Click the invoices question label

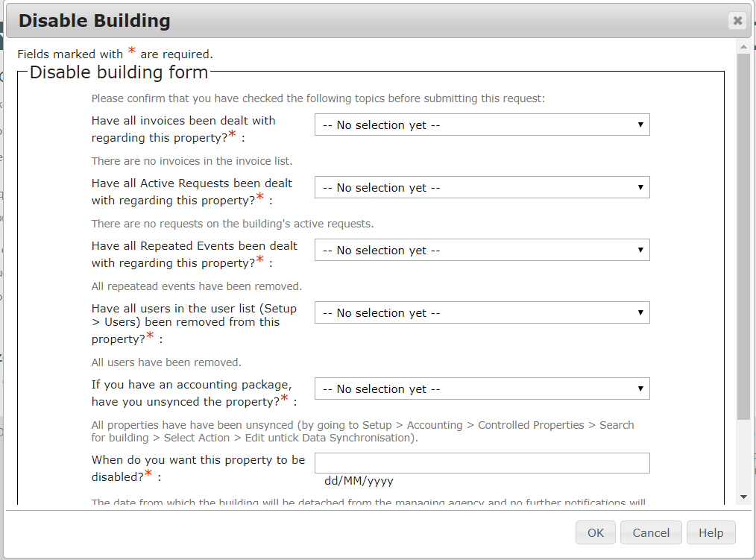point(183,129)
